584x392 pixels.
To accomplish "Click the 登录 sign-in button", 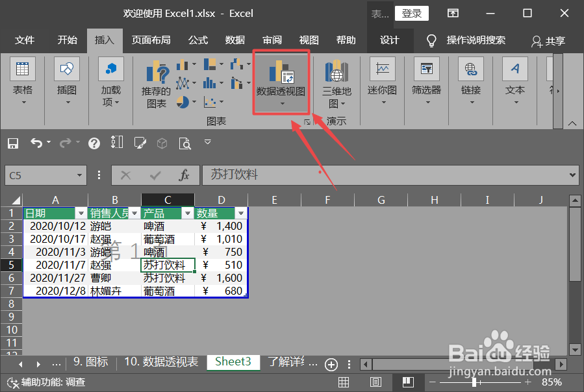I will coord(412,14).
